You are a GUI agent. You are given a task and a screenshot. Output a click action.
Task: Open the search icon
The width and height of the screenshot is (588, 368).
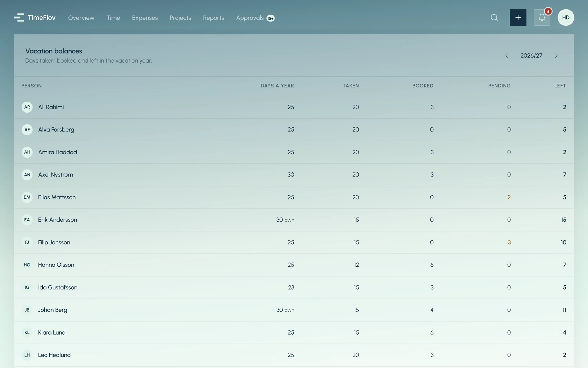click(x=494, y=18)
